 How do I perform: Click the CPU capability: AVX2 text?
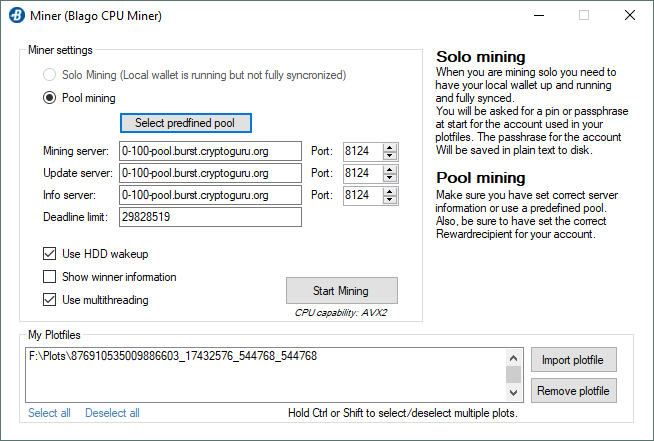point(341,313)
